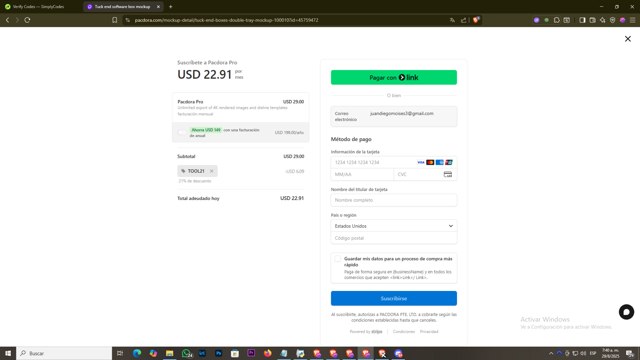This screenshot has height=360, width=640.
Task: Open a new browser tab
Action: (171, 7)
